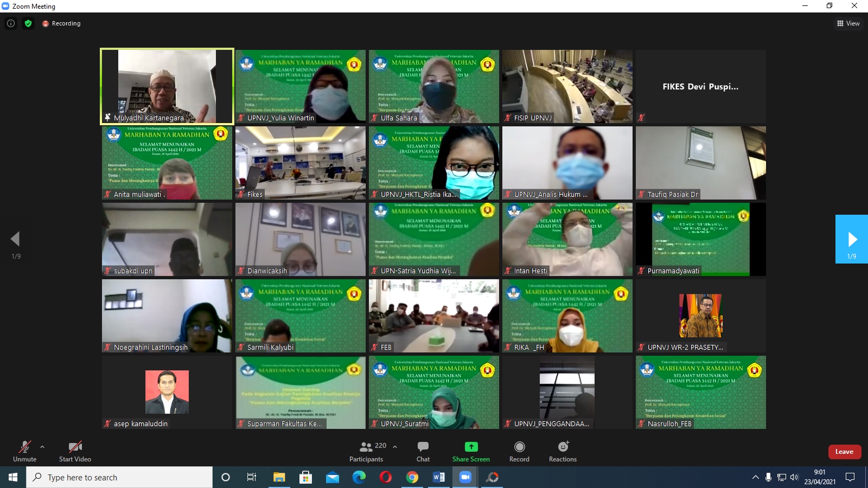
Task: Click the Windows search box
Action: (119, 477)
